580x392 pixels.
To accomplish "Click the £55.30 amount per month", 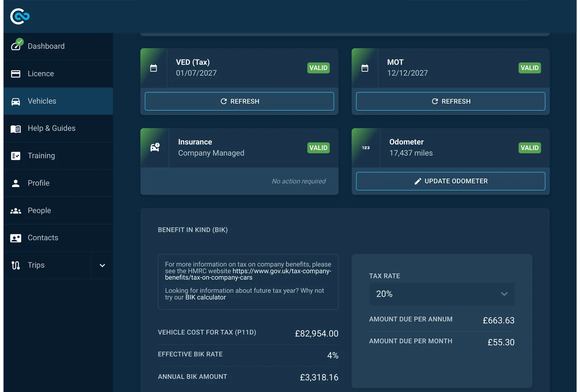I will (x=501, y=342).
